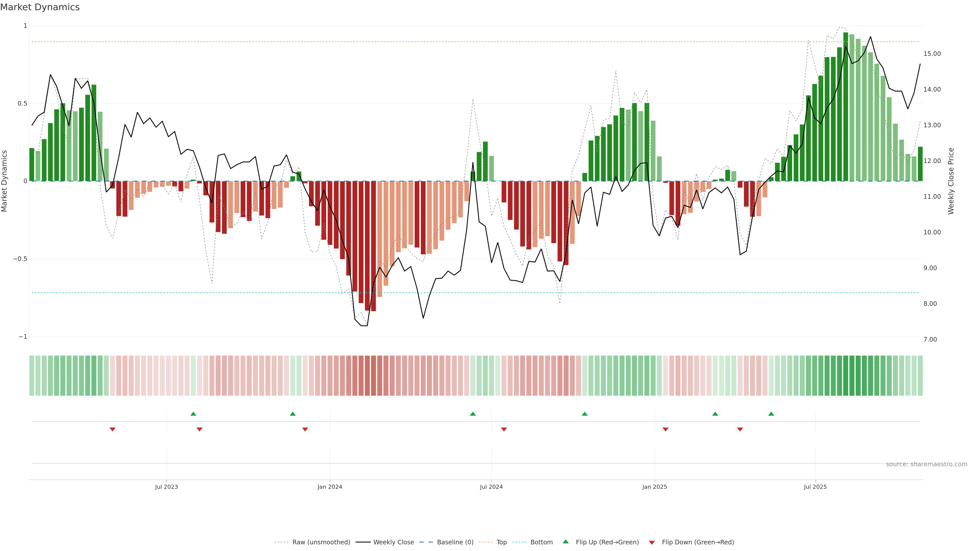Click the first red flip-down triangle marker

(x=113, y=429)
